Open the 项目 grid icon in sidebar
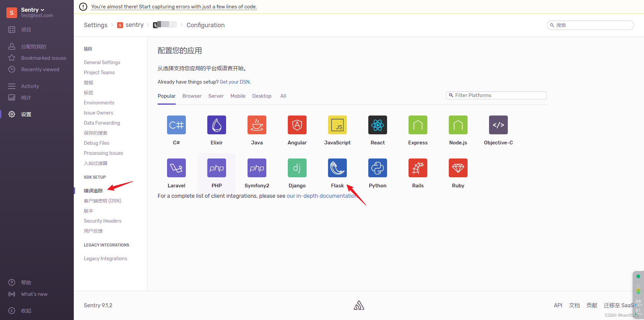Viewport: 644px width, 320px height. [12, 30]
